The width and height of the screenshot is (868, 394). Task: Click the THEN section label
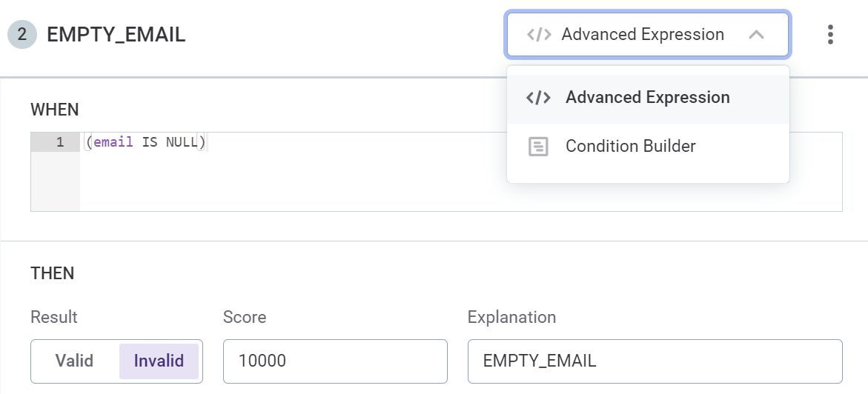coord(53,273)
